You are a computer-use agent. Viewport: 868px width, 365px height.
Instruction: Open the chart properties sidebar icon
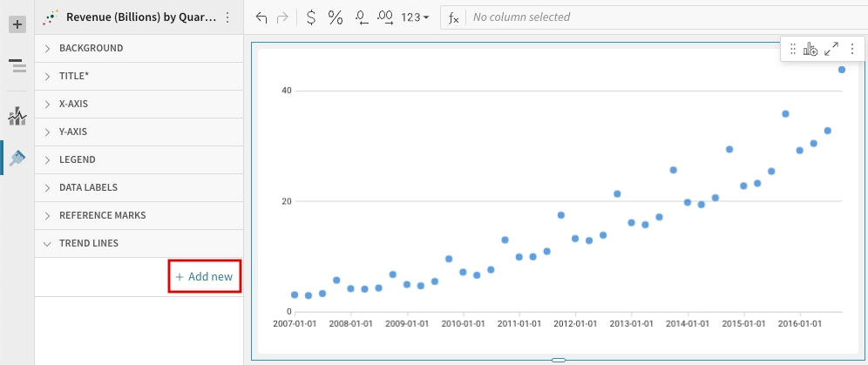[17, 116]
